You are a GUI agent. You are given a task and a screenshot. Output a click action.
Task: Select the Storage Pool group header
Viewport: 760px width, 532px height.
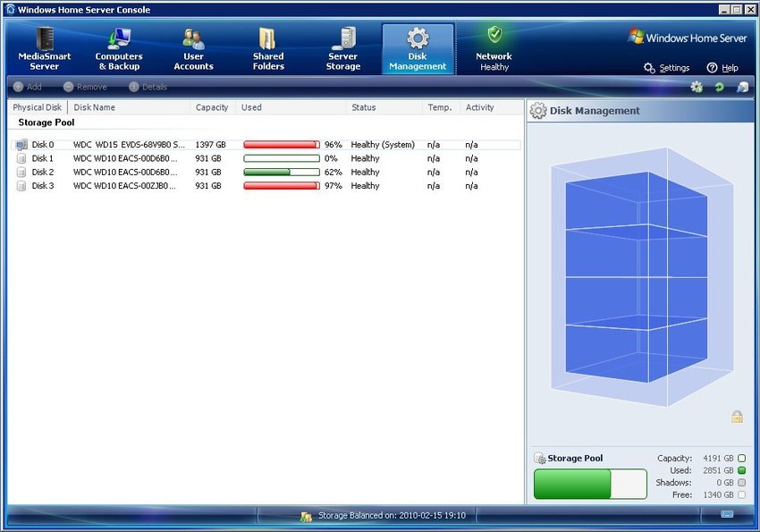46,122
